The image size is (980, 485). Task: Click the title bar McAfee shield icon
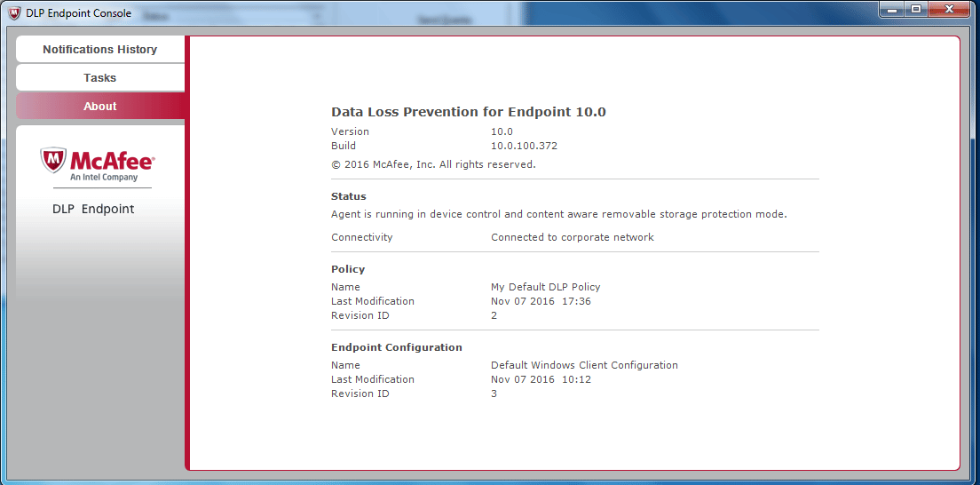(14, 13)
